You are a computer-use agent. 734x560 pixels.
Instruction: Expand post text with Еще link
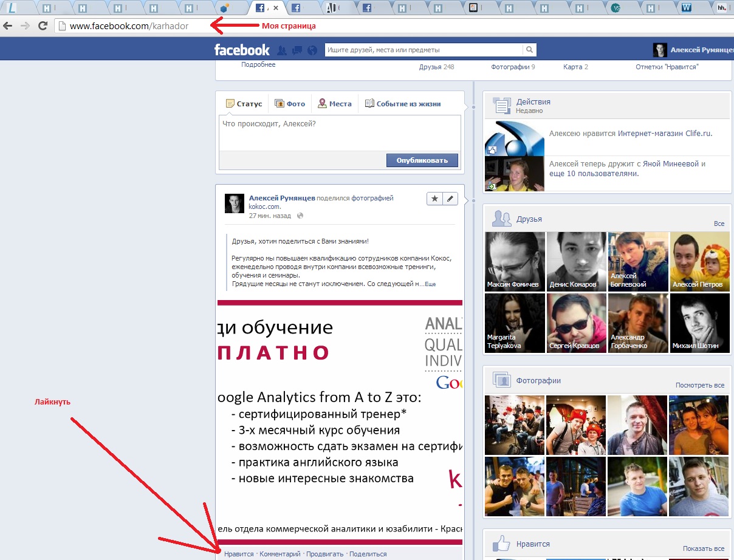430,284
